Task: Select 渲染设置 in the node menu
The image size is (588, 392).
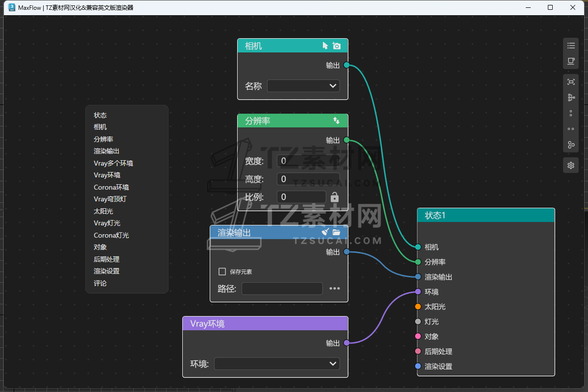Action: 106,271
